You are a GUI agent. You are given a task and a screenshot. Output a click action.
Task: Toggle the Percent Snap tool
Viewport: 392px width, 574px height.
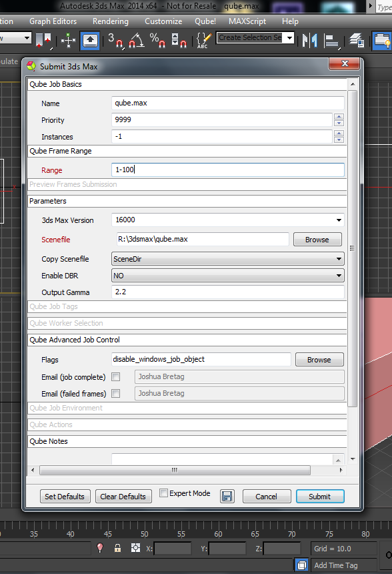pos(157,40)
